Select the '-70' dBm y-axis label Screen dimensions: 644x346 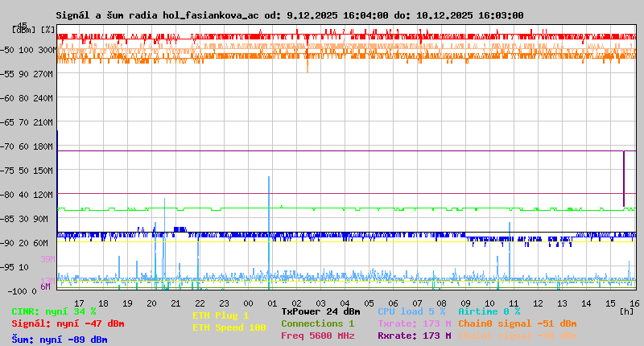[x=7, y=146]
